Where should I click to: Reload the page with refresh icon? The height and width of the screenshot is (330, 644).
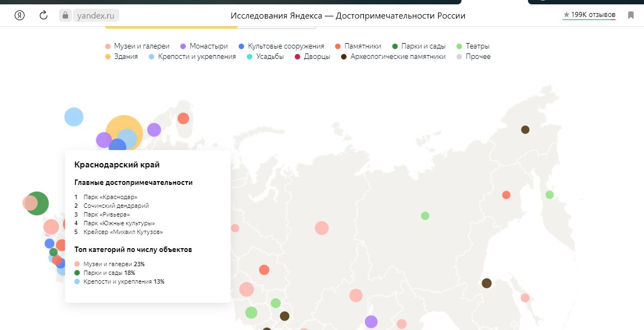44,15
